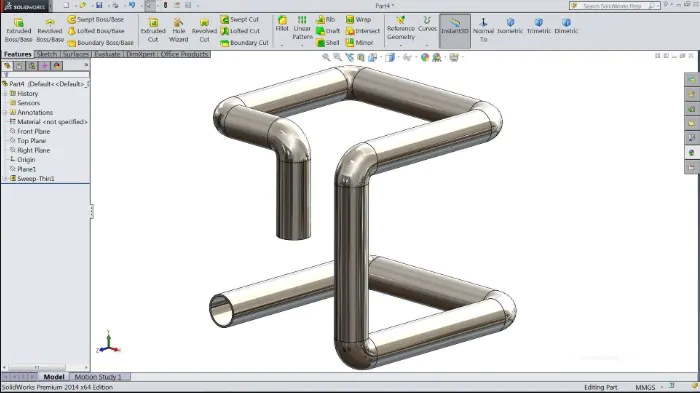Switch to the Surfaces tab

tap(75, 54)
